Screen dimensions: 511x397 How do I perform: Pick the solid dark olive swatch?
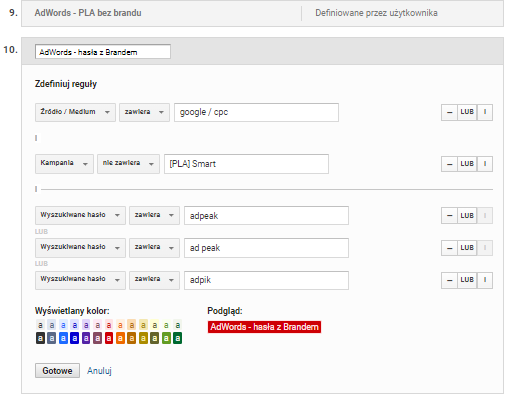[155, 339]
